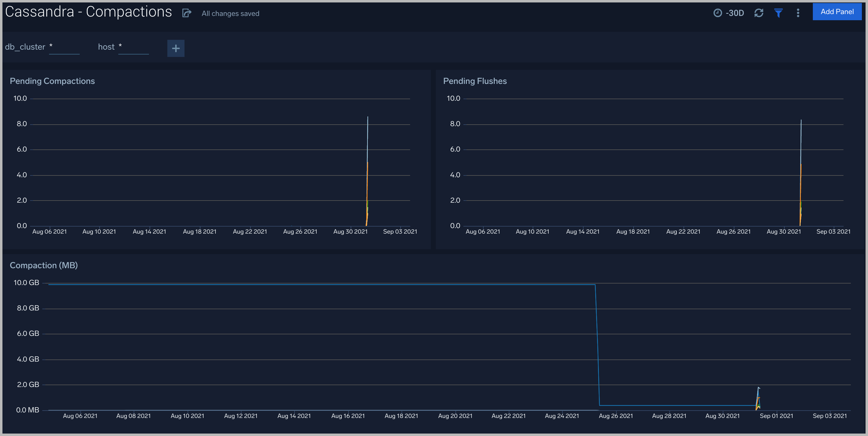The height and width of the screenshot is (436, 868).
Task: Add a new filter variable with the plus icon
Action: 176,48
